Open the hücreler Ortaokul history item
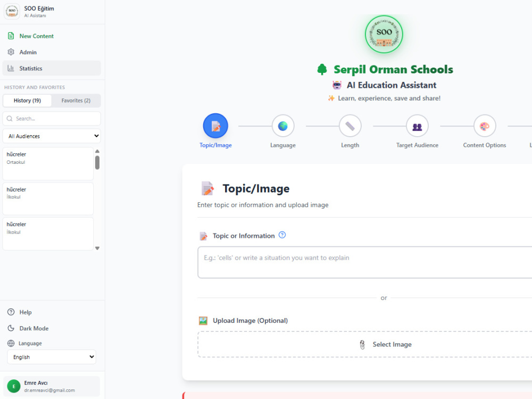This screenshot has height=399, width=532. point(48,163)
